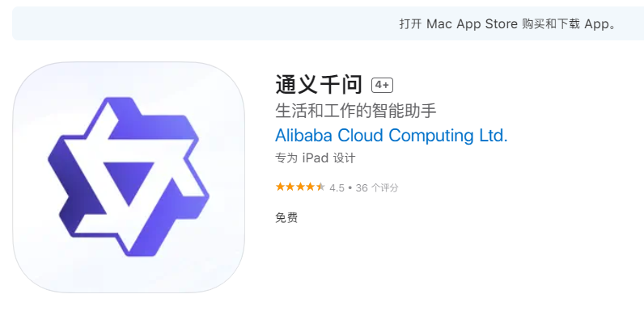Click the 4.5 rating score number
Screen dimensions: 644x311
click(x=337, y=188)
